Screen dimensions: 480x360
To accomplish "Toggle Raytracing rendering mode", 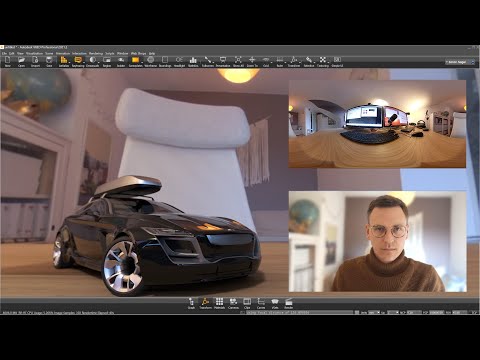I will (78, 62).
